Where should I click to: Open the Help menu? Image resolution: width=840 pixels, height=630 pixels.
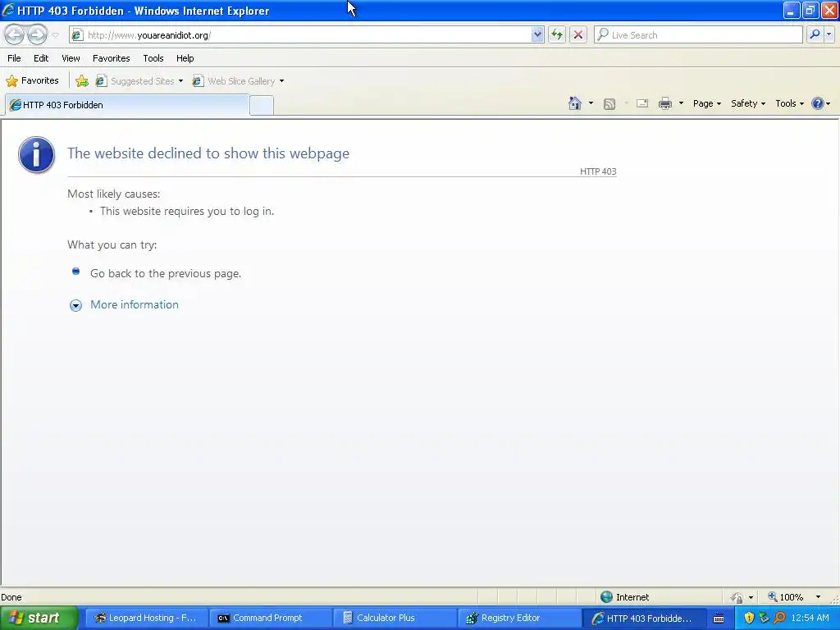pyautogui.click(x=185, y=58)
